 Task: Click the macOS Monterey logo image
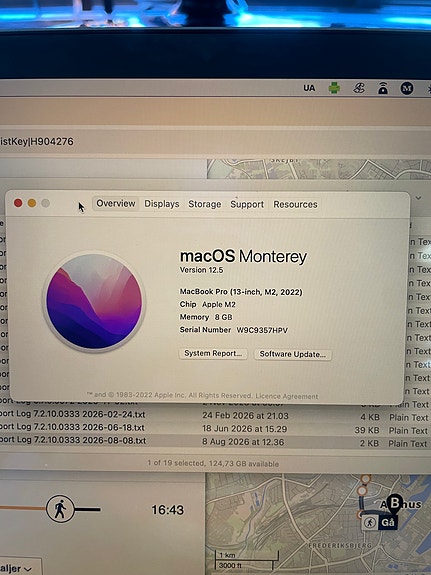(x=94, y=301)
